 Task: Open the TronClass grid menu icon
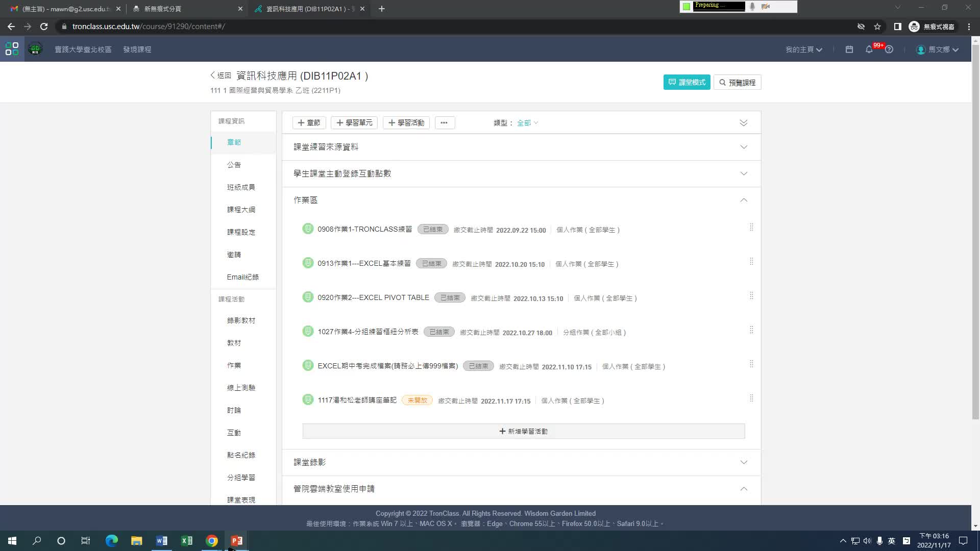12,49
